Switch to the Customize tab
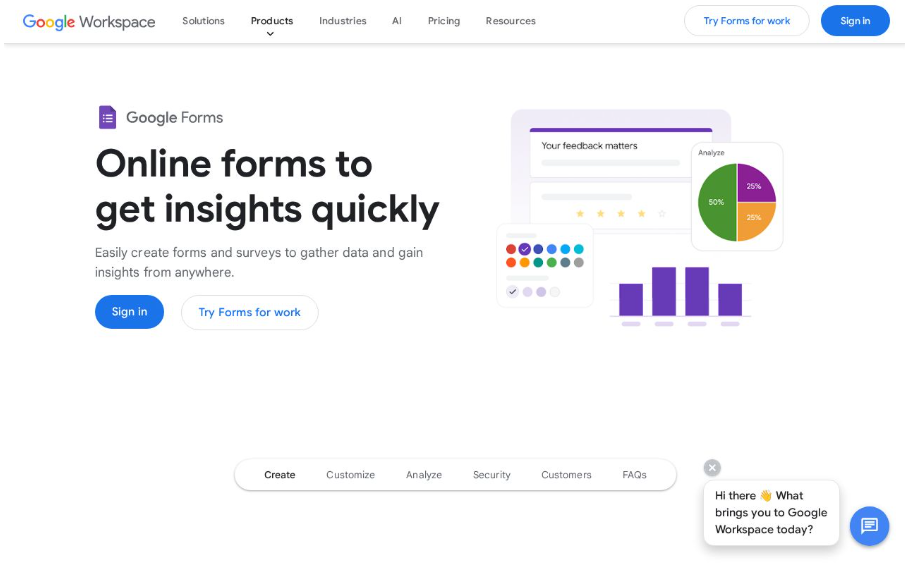The image size is (905, 573). click(x=350, y=475)
